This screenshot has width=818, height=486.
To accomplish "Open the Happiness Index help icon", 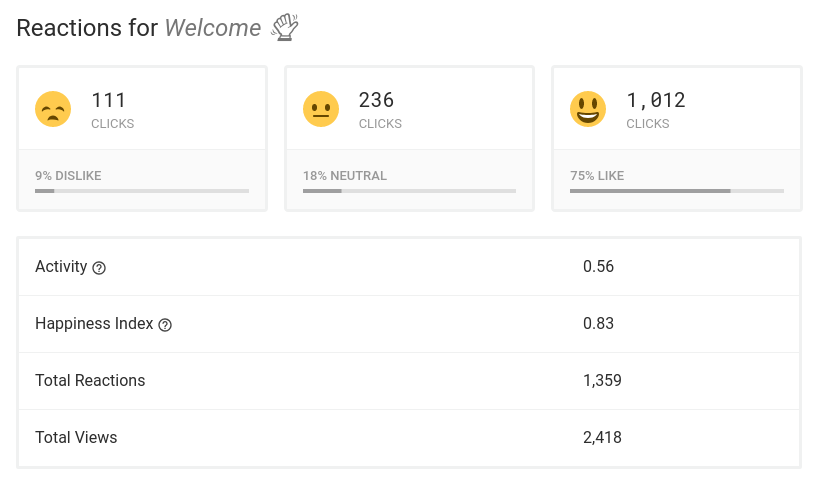I will 165,325.
